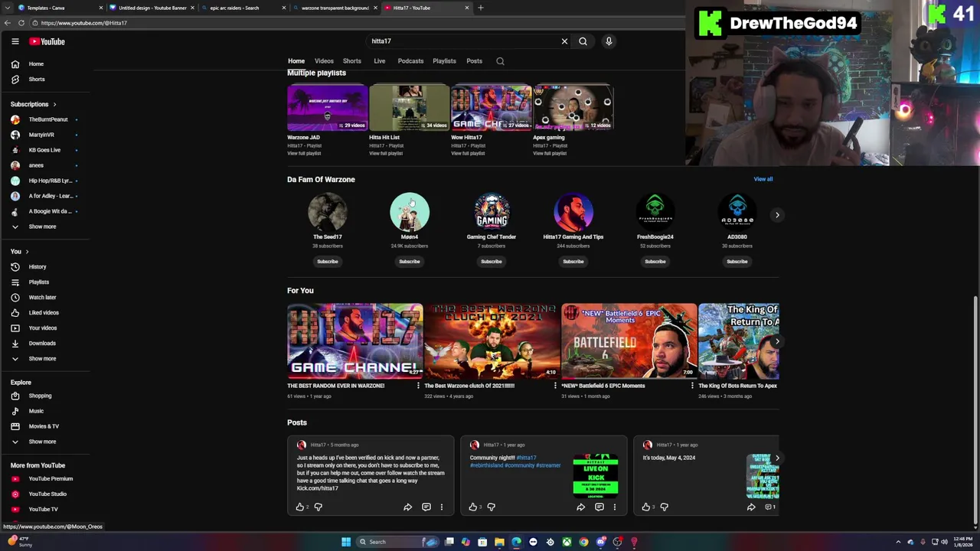Subscribe to Gaming Chef Tender
This screenshot has height=551, width=980.
tap(492, 262)
